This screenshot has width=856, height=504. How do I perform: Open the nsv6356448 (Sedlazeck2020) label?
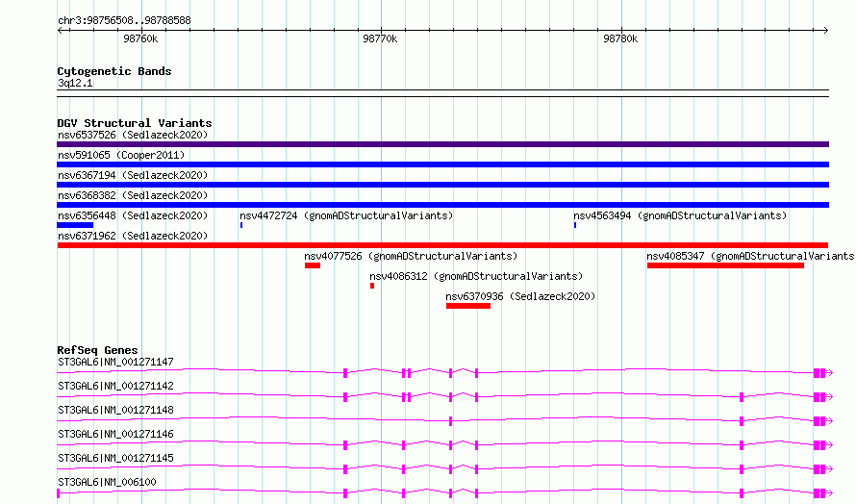point(133,215)
